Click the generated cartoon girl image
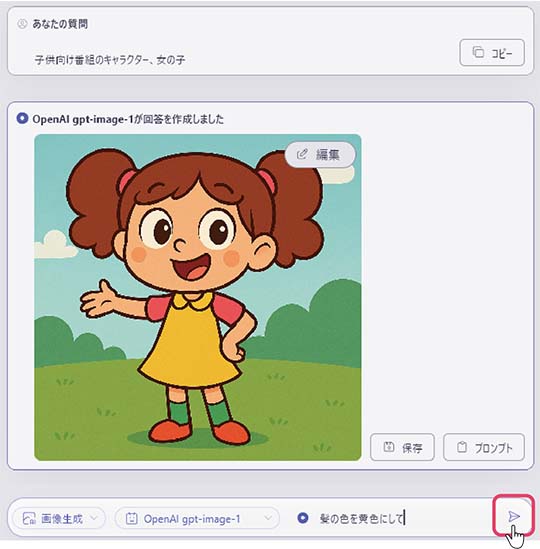The height and width of the screenshot is (549, 540). [198, 297]
